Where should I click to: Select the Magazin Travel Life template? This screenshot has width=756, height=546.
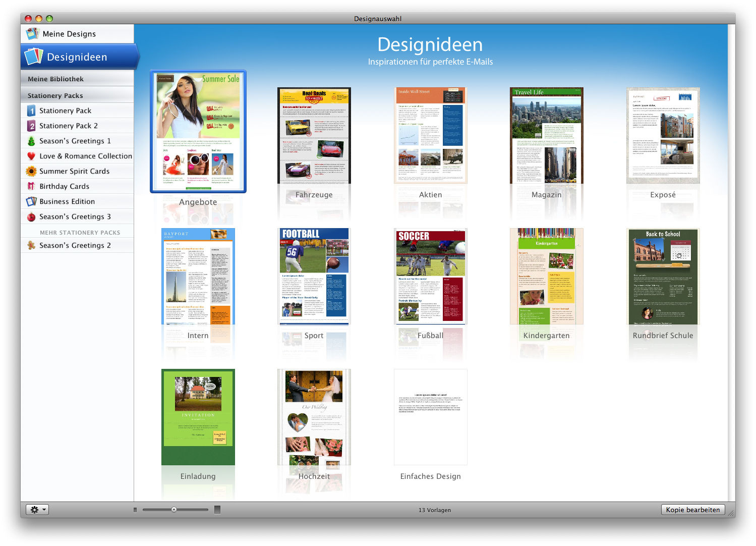click(547, 136)
